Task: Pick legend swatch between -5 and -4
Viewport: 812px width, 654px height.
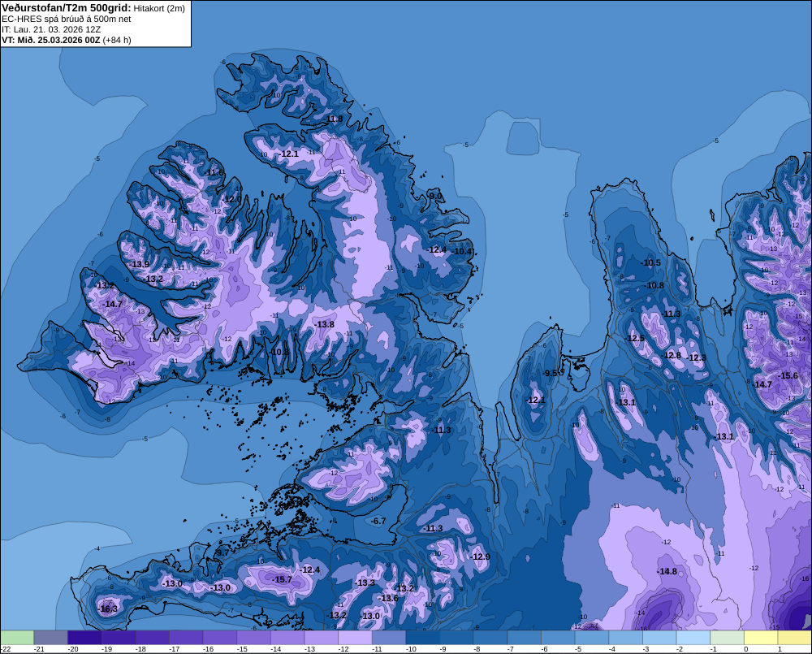Action: [x=591, y=638]
